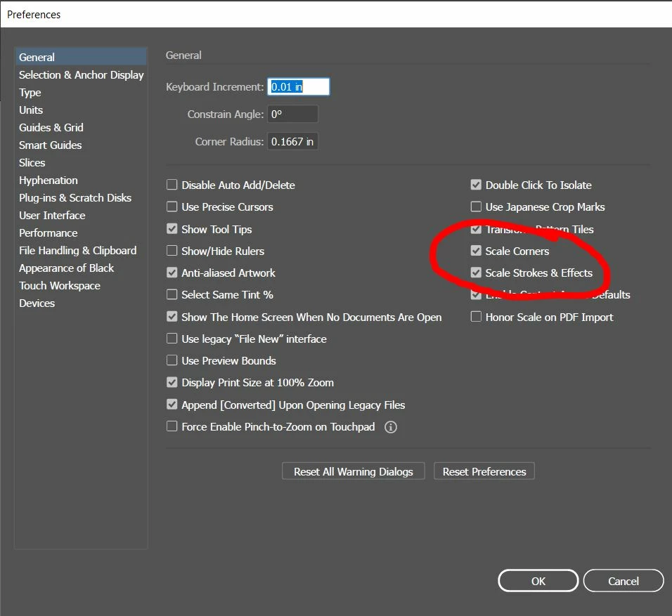The image size is (672, 616).
Task: Uncheck Scale Corners
Action: pos(476,251)
